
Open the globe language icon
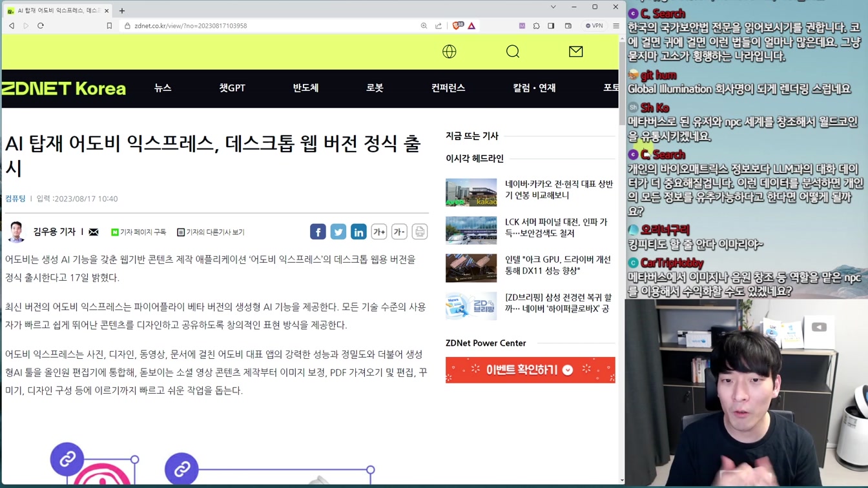coord(449,52)
